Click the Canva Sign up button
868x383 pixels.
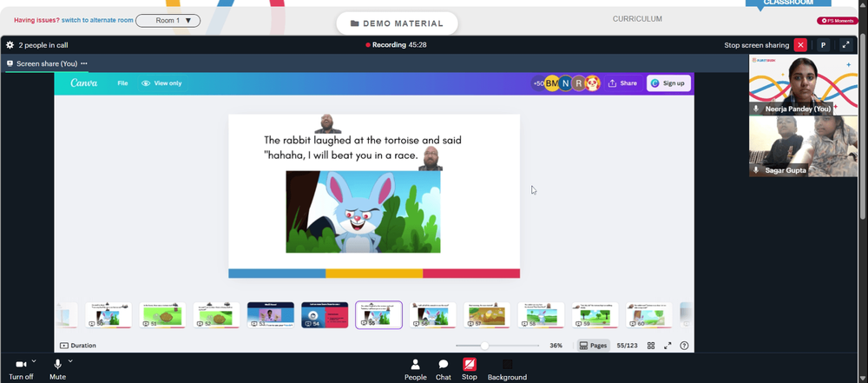coord(668,83)
